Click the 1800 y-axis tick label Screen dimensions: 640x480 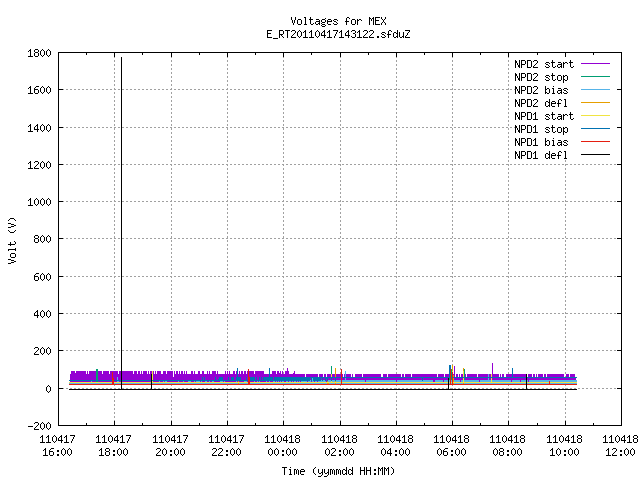(39, 53)
